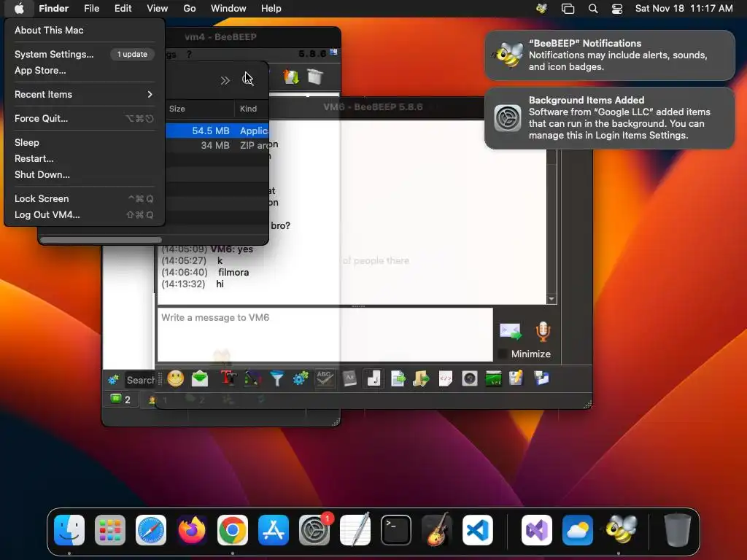Screen dimensions: 747x560
Task: Record voice message with microphone icon
Action: point(543,332)
